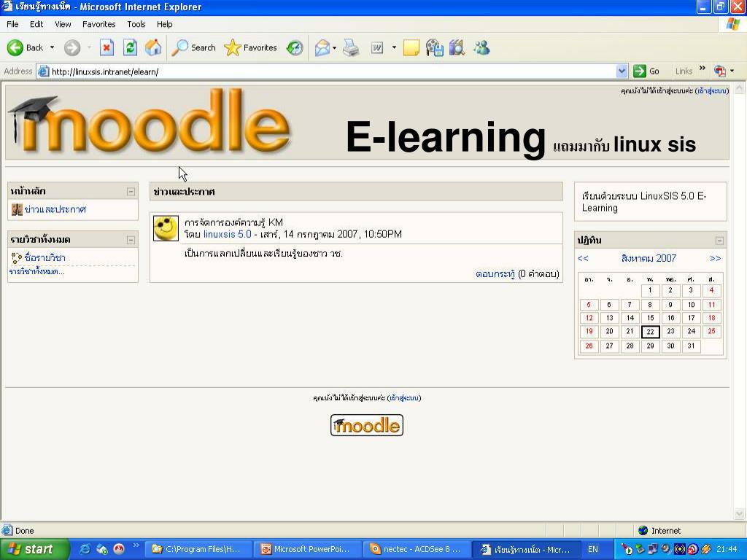Open Back button history dropdown arrow
The image size is (747, 560).
pyautogui.click(x=52, y=47)
